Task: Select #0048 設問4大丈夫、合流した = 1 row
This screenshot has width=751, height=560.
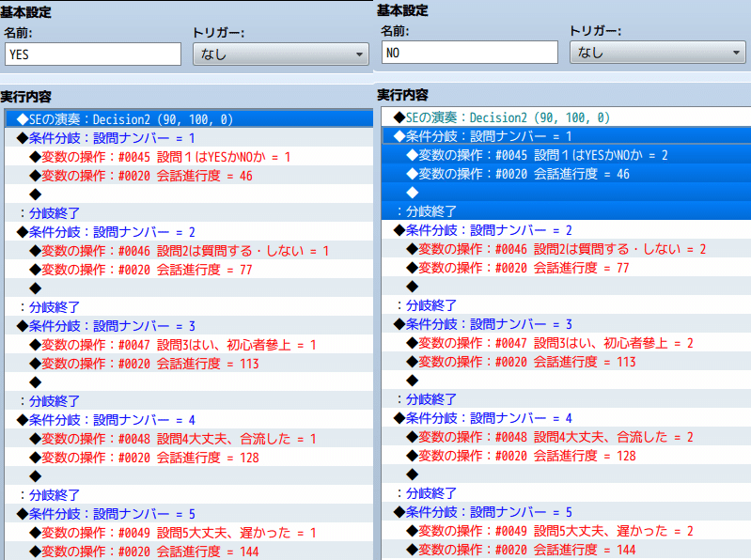Action: coord(189,439)
